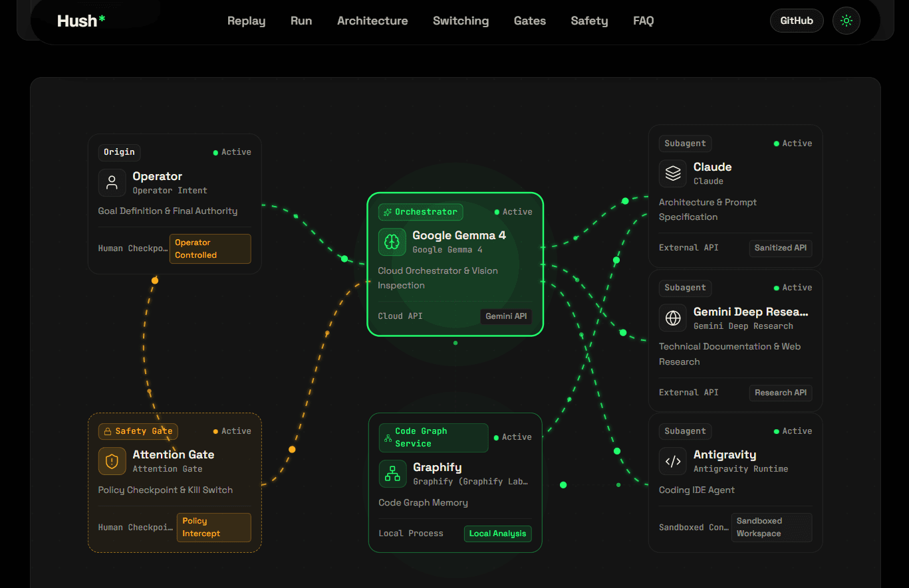909x588 pixels.
Task: Click the 'Goal Definition & Final Authority' text
Action: tap(168, 211)
